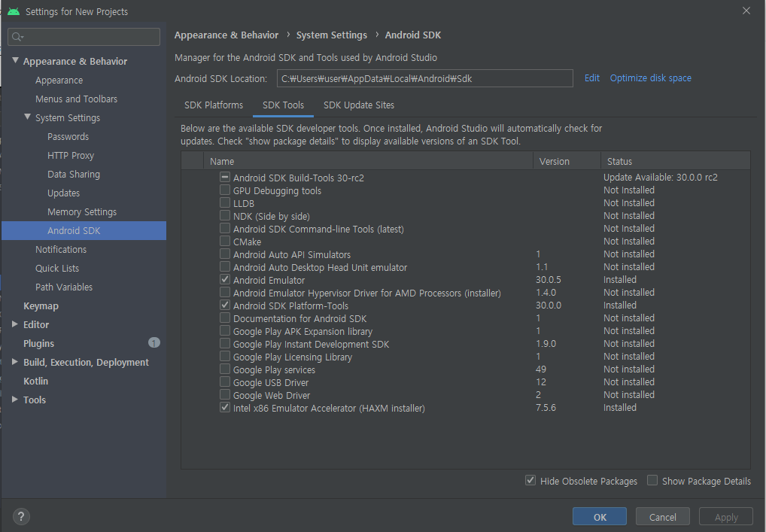Click the Cancel button
Screen dimensions: 766x532
[x=662, y=517]
